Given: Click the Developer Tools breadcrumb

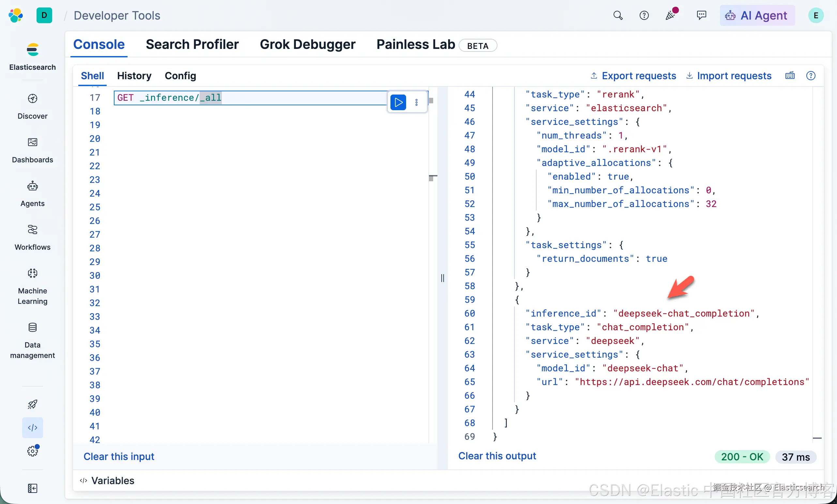Looking at the screenshot, I should (x=117, y=15).
